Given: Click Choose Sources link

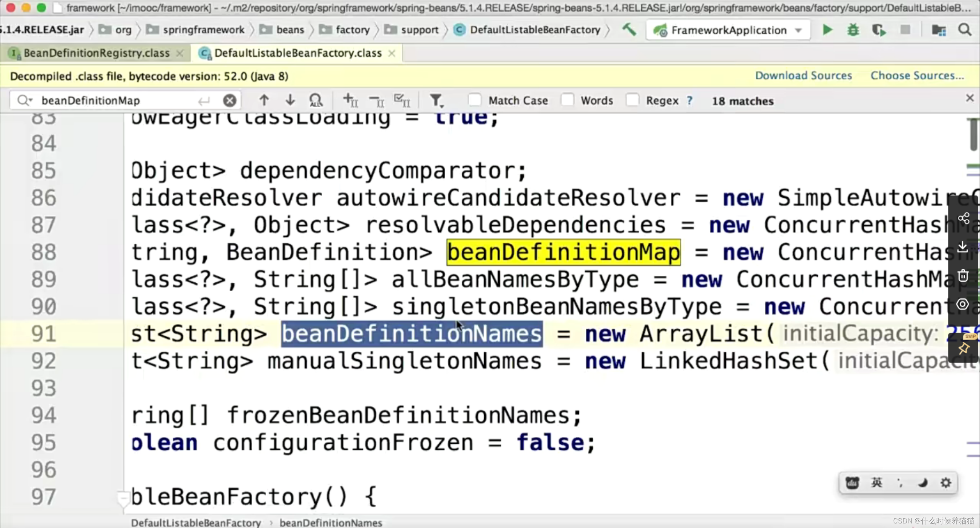Looking at the screenshot, I should 917,76.
